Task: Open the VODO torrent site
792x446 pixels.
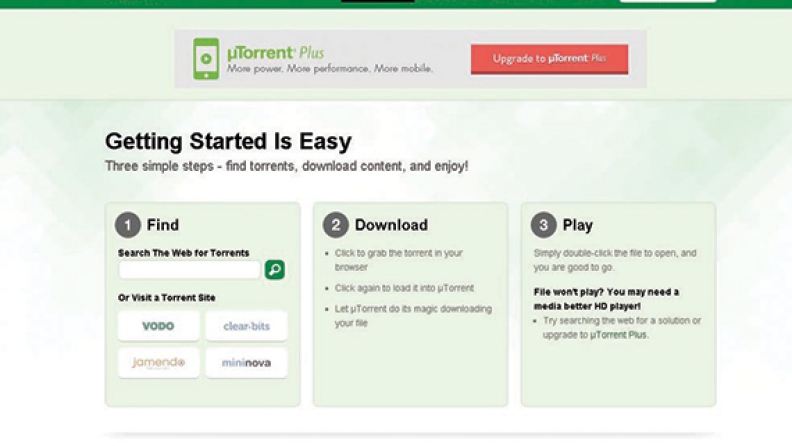Action: [x=159, y=326]
